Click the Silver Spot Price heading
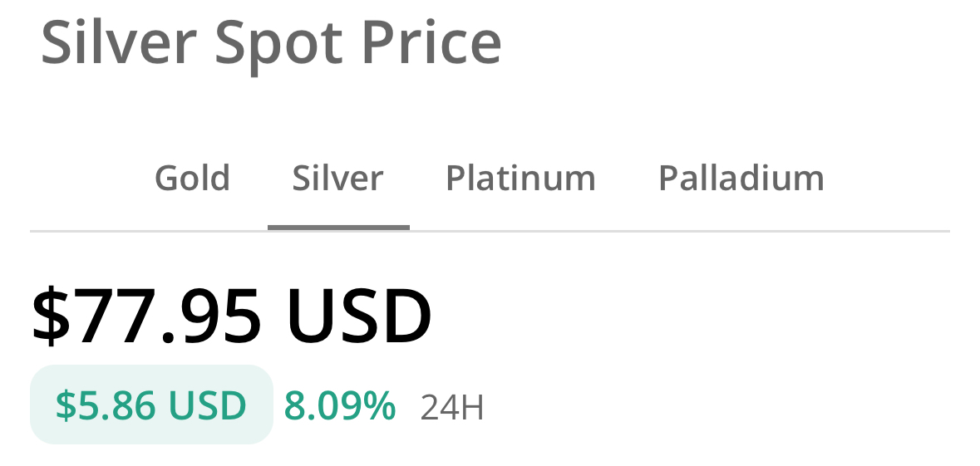The width and height of the screenshot is (980, 466). click(x=271, y=42)
